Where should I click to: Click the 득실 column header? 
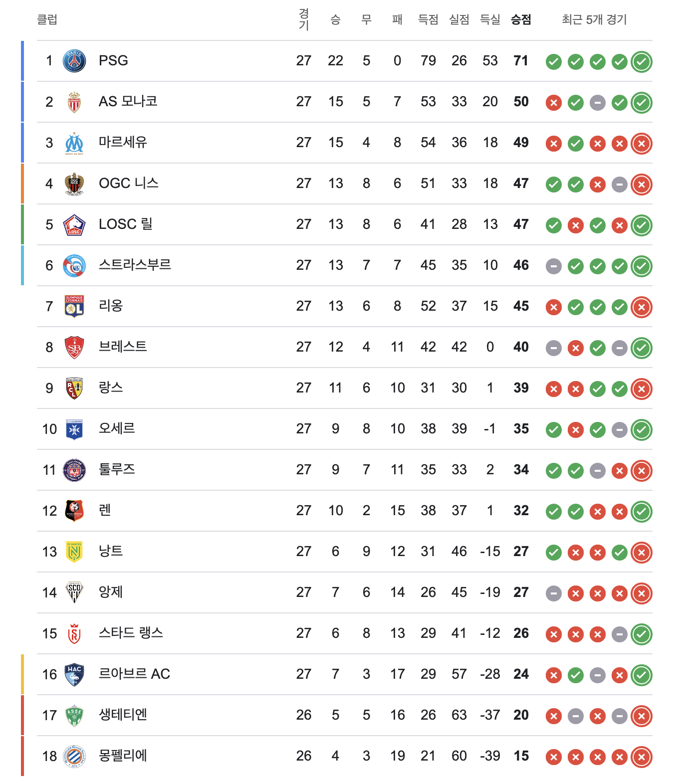490,19
